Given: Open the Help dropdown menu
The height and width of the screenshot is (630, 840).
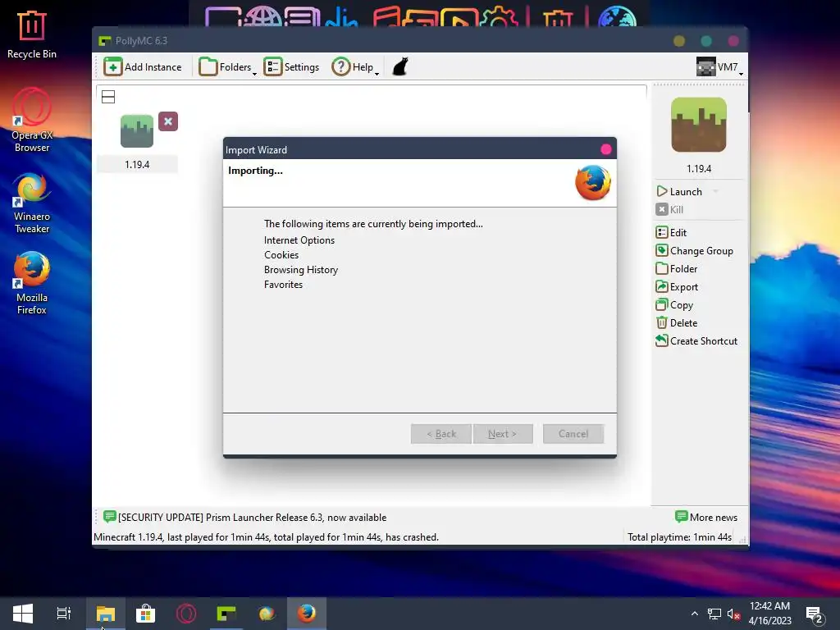Looking at the screenshot, I should point(354,67).
